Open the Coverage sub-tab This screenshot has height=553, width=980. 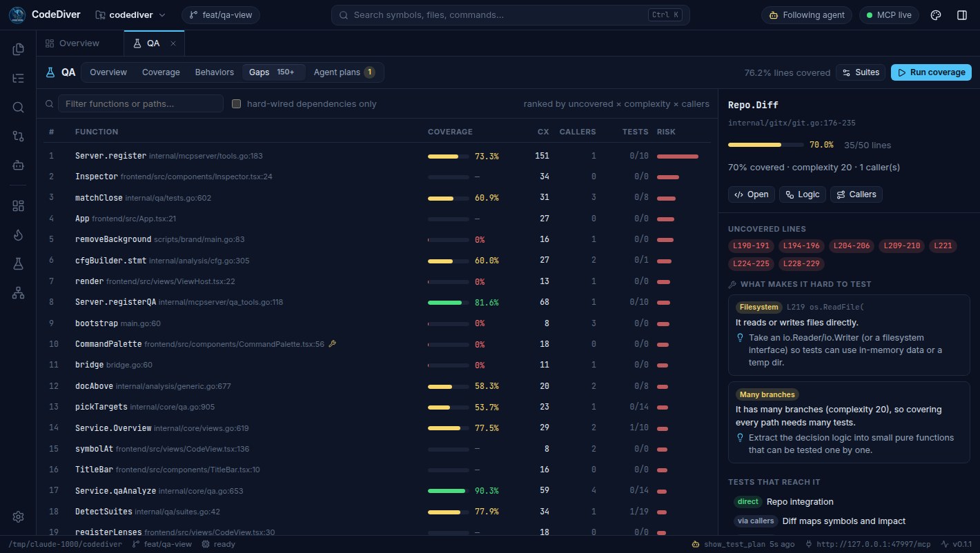point(161,72)
